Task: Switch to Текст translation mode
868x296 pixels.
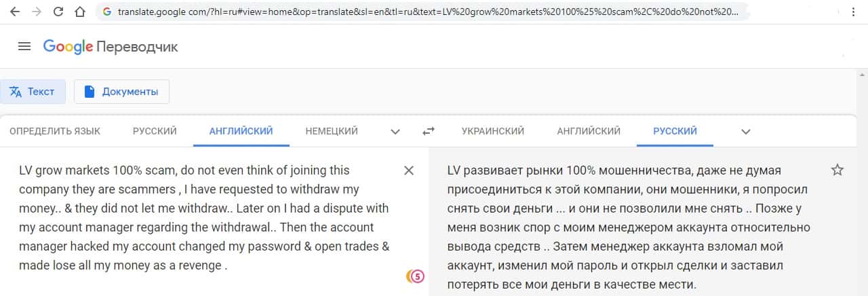Action: [33, 92]
